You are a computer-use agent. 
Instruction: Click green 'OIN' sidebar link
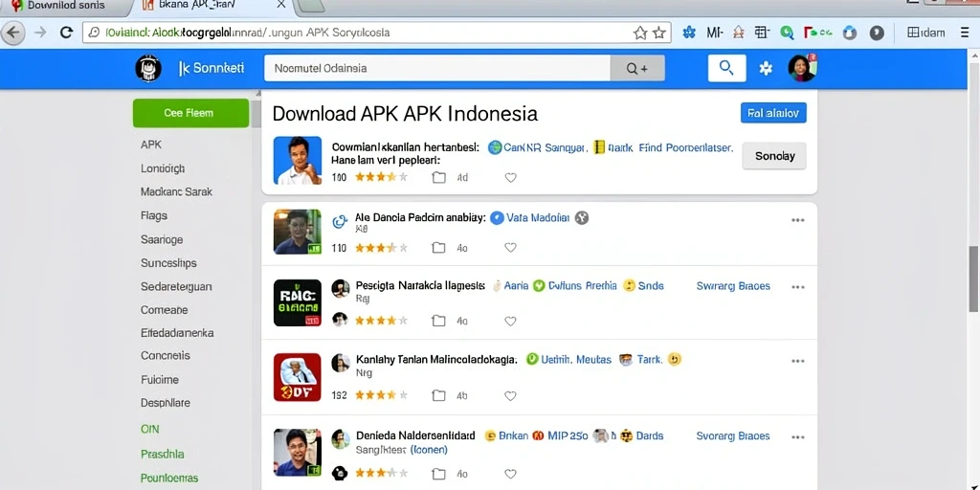(150, 429)
